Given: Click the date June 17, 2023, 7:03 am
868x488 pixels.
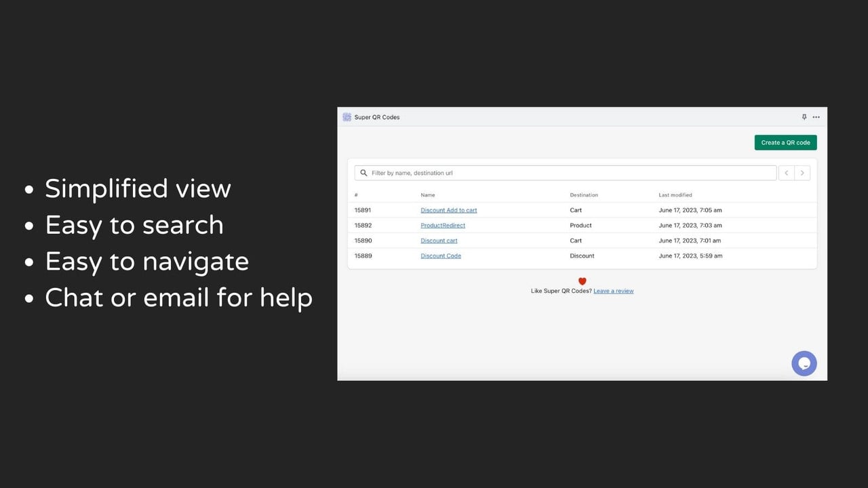Looking at the screenshot, I should (x=690, y=225).
